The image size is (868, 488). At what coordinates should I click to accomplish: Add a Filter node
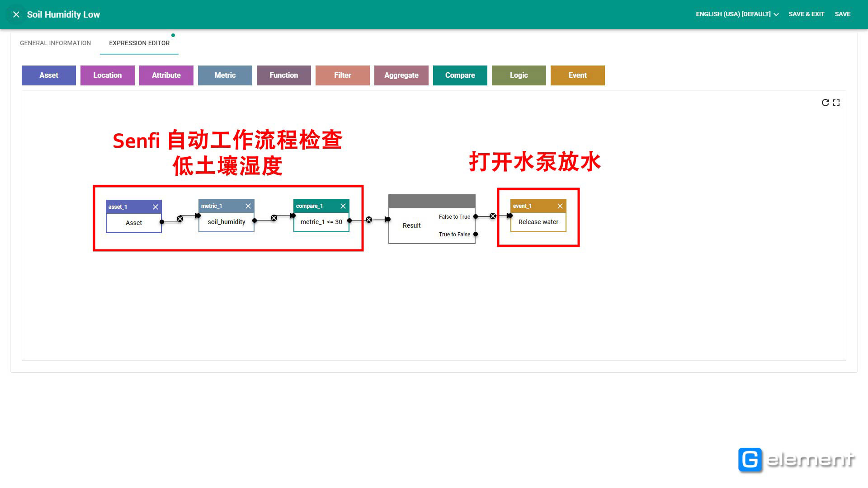343,75
